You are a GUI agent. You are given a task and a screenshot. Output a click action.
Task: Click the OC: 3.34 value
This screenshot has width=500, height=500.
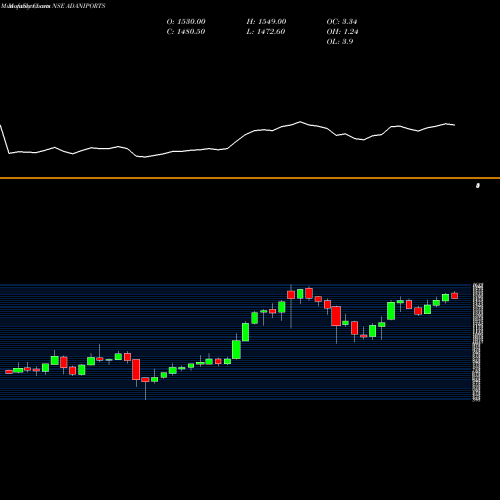342,22
